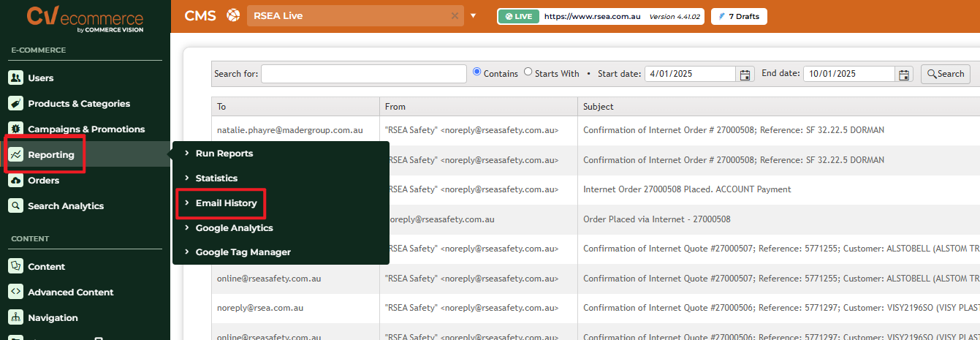Screen dimensions: 980x340
Task: Click Internet Order 27000508 Placed. ACCOUNT Payment subject
Action: click(x=687, y=189)
